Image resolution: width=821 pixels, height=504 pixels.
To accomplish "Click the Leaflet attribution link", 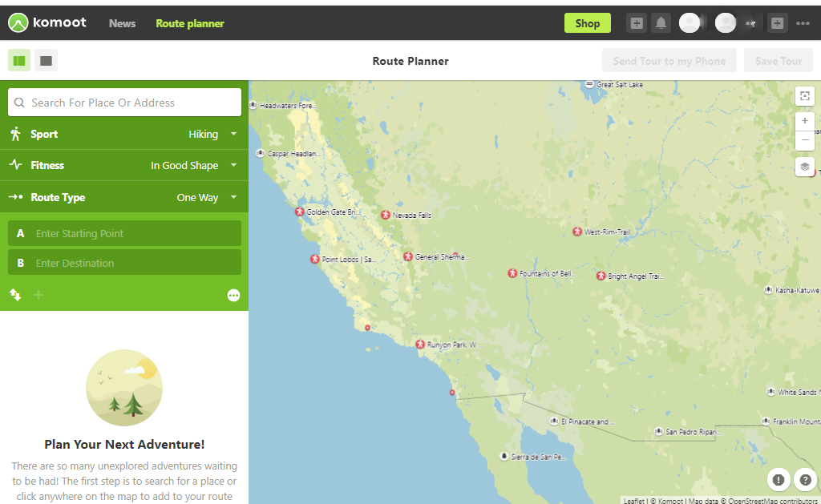I will (634, 501).
